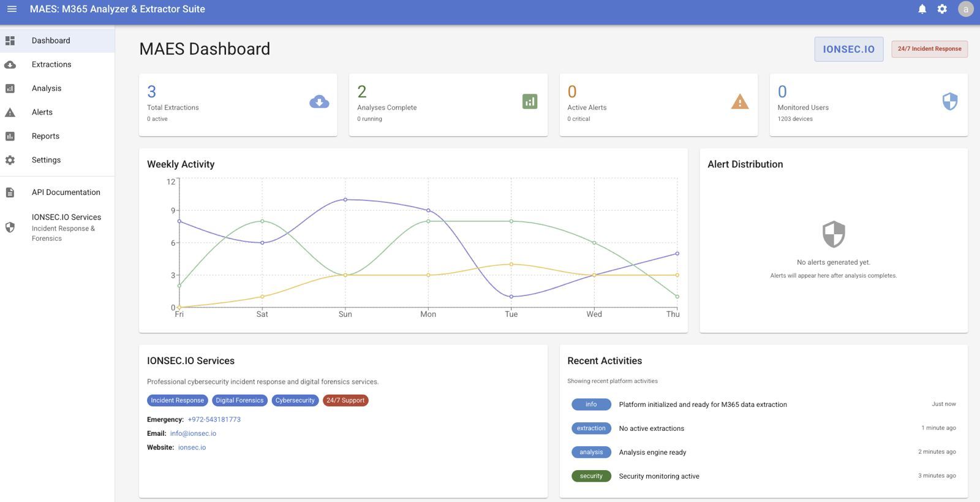Viewport: 980px width, 502px height.
Task: Click 'No active extractions' activity text
Action: (652, 428)
